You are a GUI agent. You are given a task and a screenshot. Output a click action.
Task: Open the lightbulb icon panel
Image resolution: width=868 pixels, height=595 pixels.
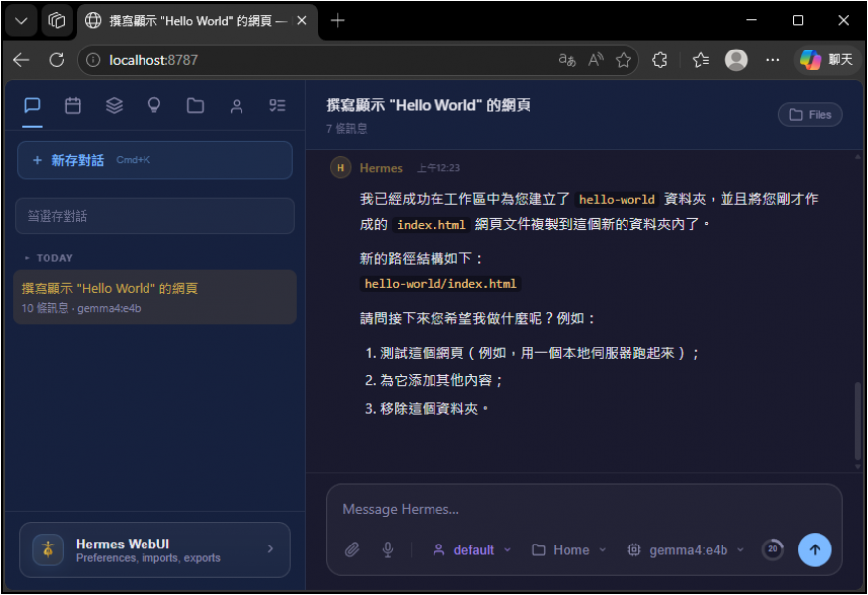pos(154,106)
